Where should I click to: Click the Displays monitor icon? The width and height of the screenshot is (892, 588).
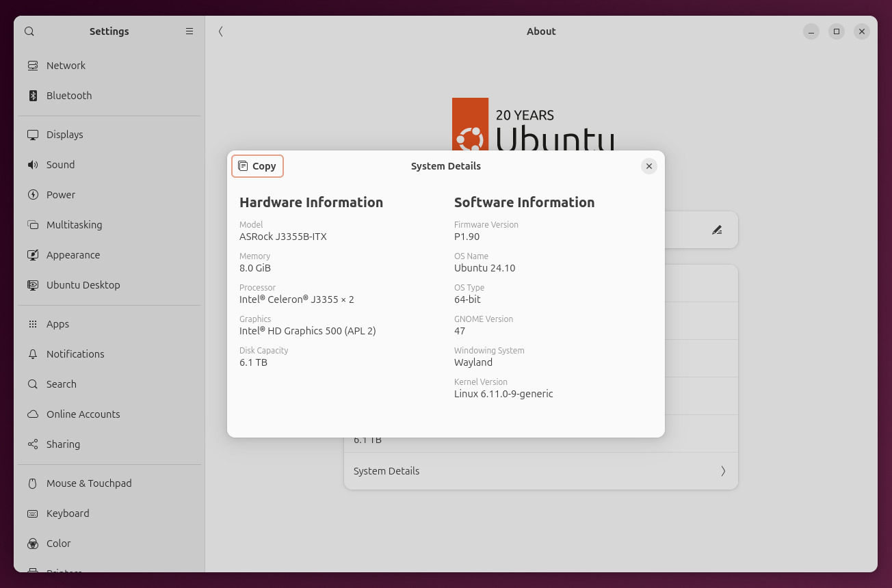[x=33, y=135]
